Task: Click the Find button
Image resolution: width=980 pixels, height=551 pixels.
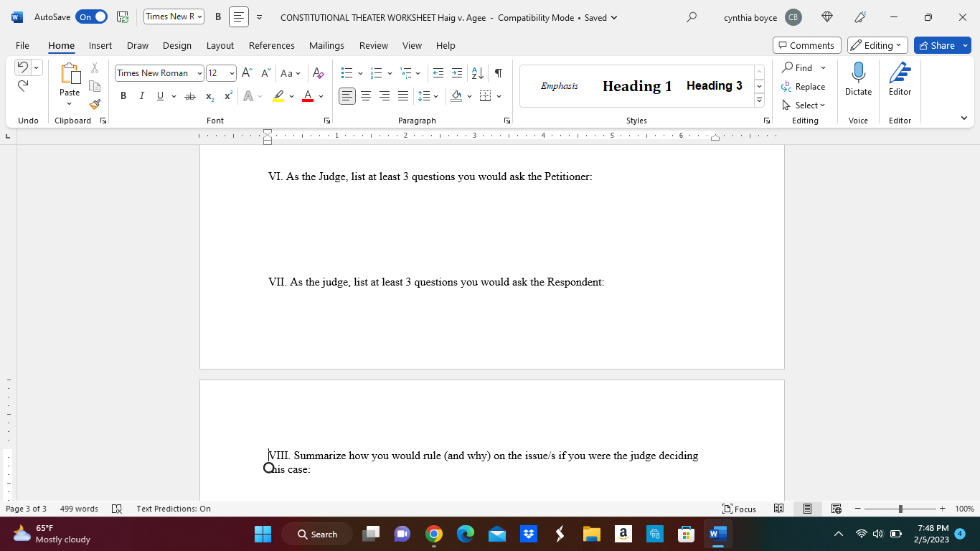Action: click(x=798, y=67)
